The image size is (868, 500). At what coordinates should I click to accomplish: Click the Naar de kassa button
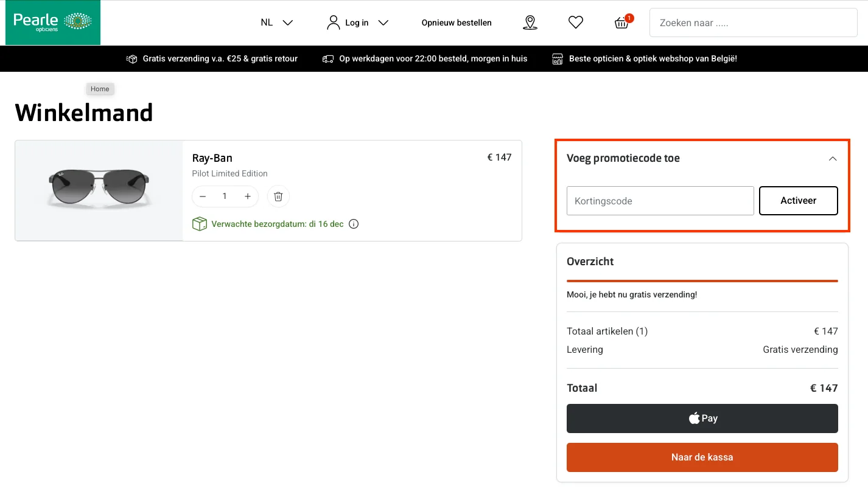[x=702, y=457]
